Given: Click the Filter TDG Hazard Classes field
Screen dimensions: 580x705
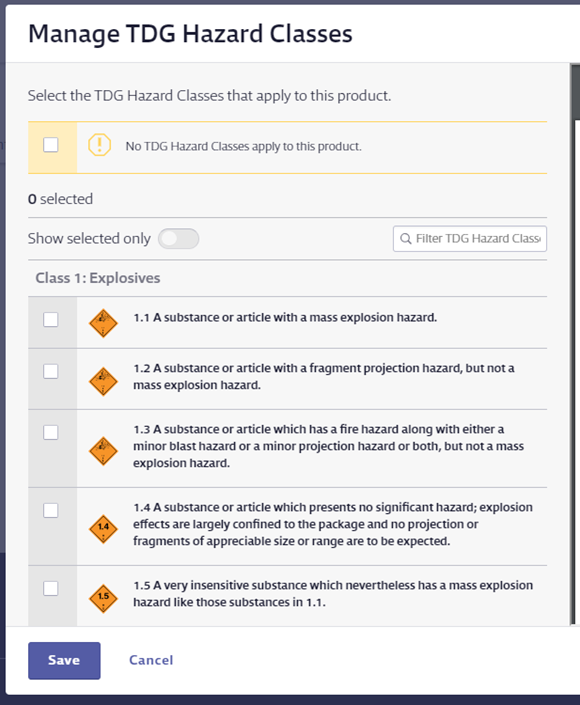Looking at the screenshot, I should click(x=470, y=239).
